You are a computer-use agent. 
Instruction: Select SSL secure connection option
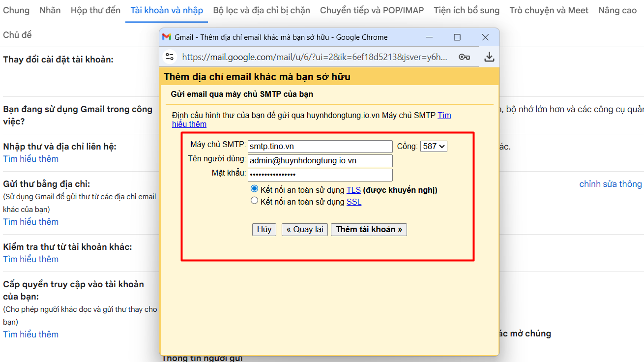(x=254, y=201)
